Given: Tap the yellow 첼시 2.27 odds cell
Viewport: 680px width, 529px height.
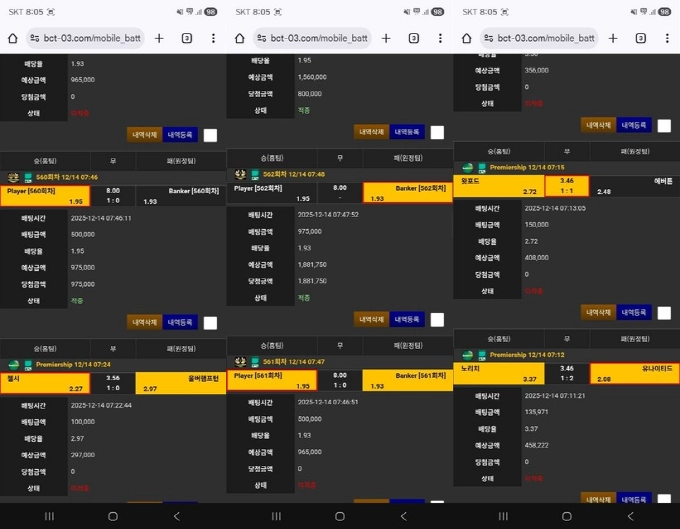Looking at the screenshot, I should point(45,383).
